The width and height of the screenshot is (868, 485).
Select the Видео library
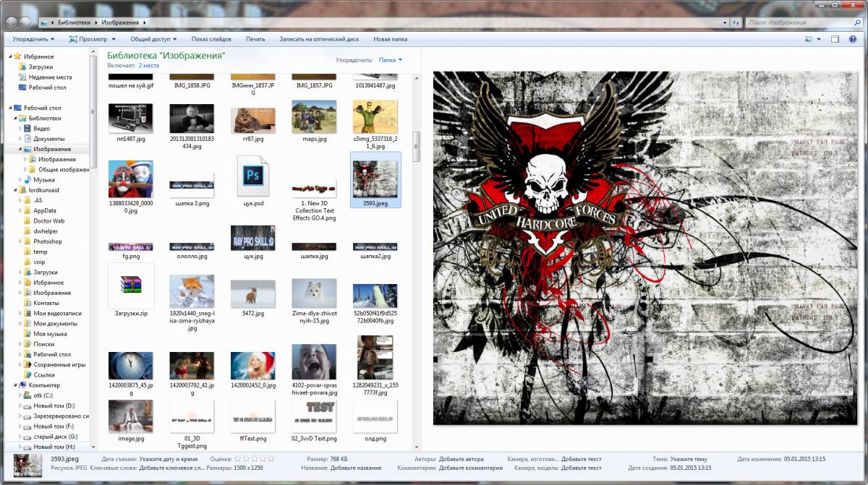point(41,128)
